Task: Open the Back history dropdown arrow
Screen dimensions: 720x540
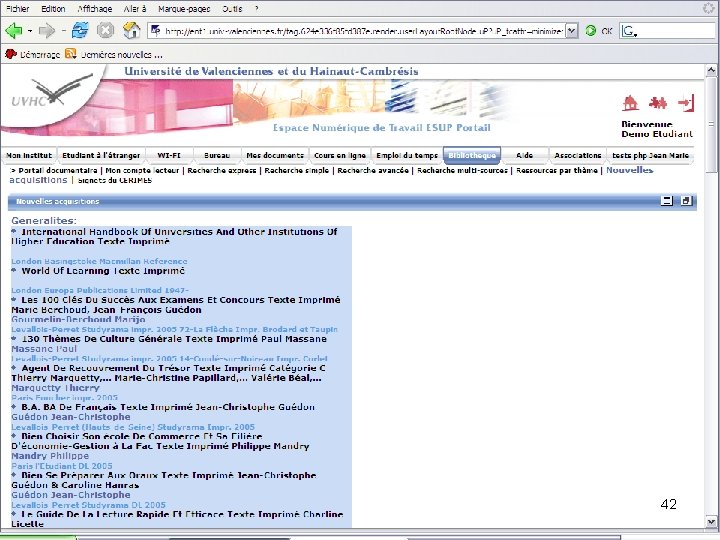Action: (30, 31)
